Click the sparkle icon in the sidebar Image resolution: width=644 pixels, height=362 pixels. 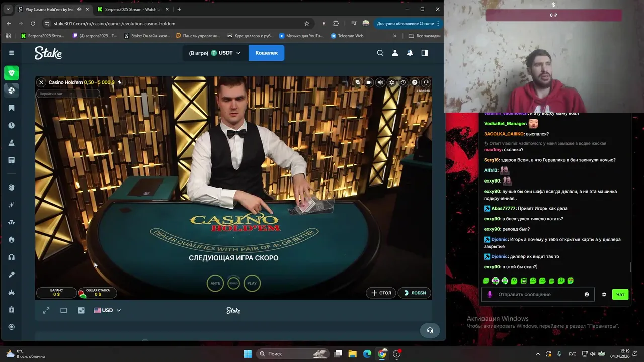(x=11, y=205)
